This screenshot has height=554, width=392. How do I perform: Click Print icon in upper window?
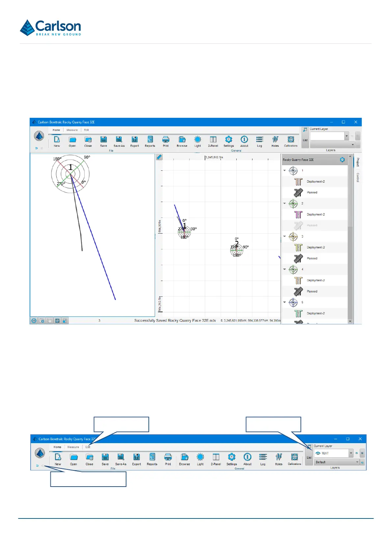[166, 139]
